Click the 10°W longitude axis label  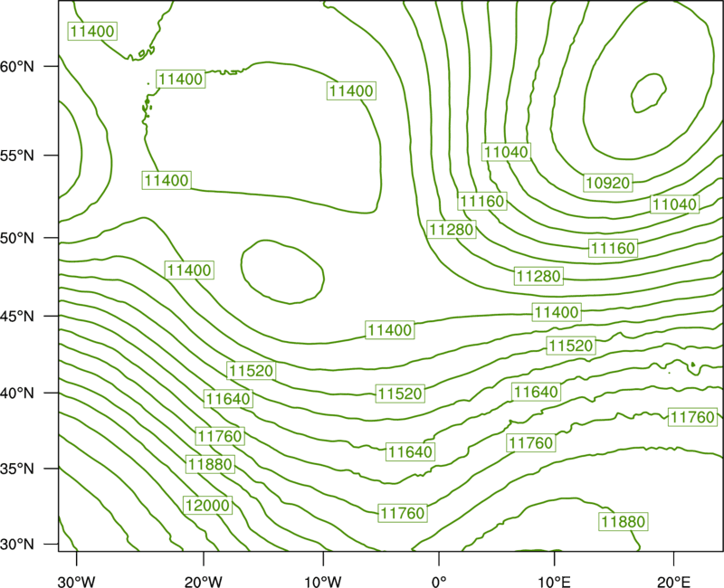tap(323, 582)
